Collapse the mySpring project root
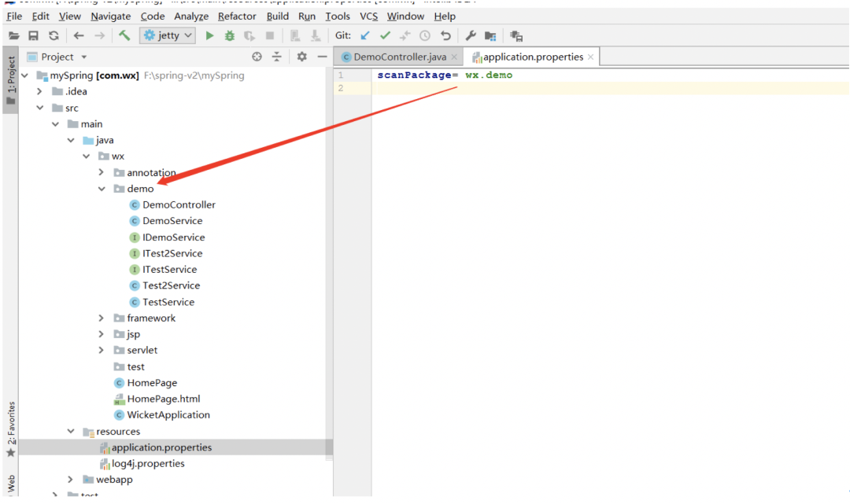 [x=25, y=75]
